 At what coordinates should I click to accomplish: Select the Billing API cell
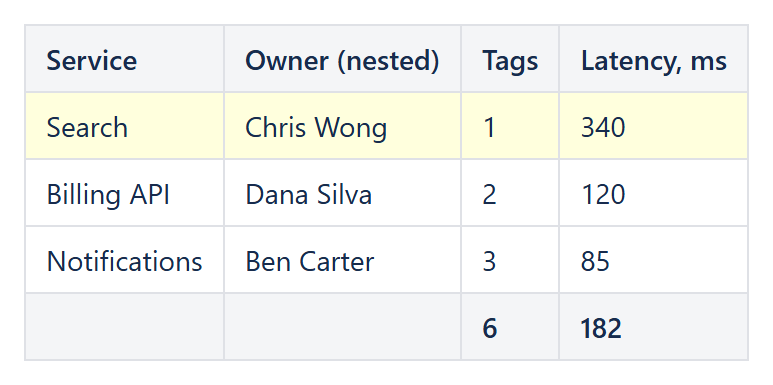point(124,193)
